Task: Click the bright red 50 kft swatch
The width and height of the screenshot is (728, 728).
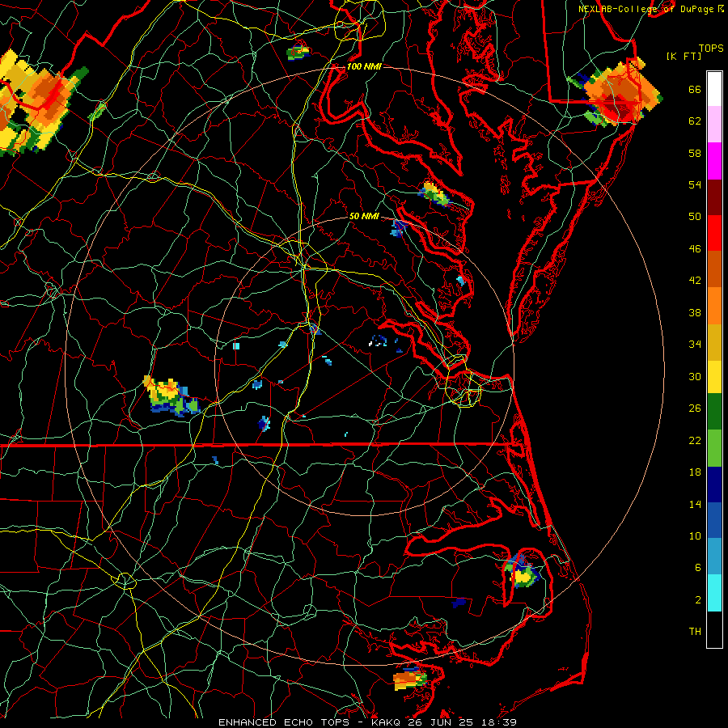Action: click(x=714, y=233)
